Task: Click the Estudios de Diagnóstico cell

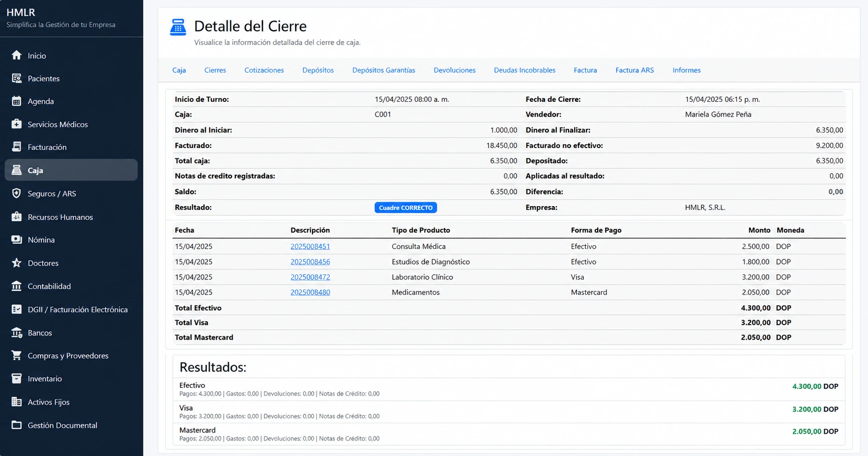Action: pos(431,262)
